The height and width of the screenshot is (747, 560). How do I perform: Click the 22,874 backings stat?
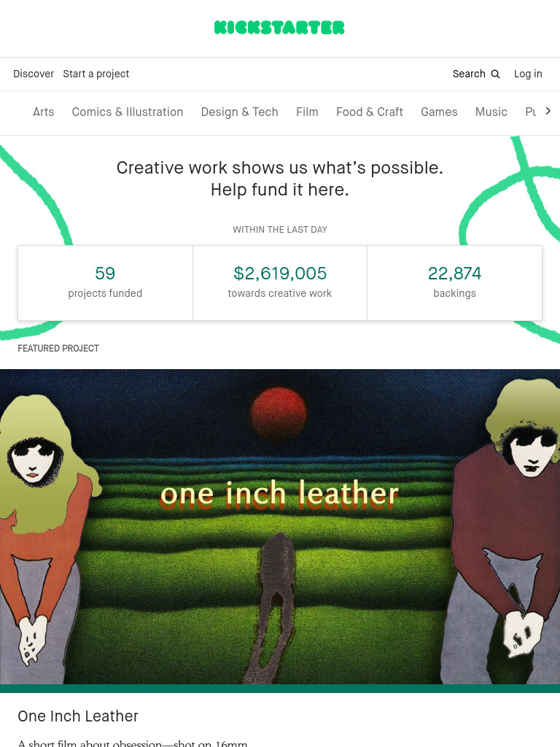tap(454, 283)
